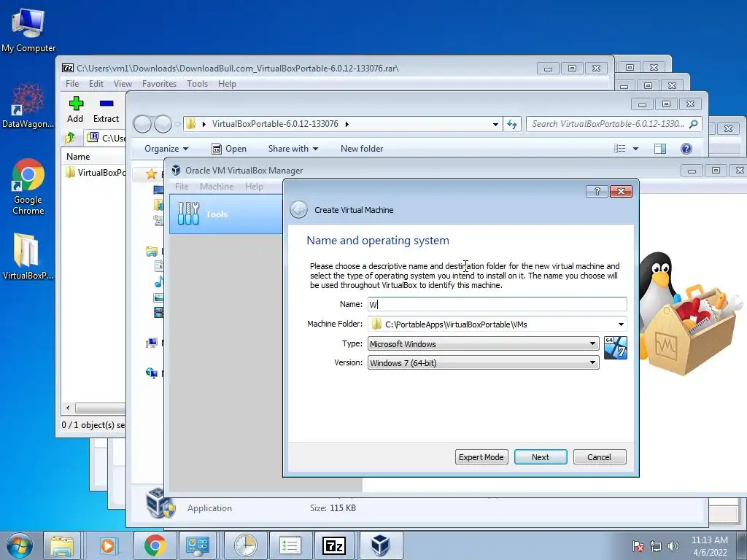Close the Create Virtual Machine dialog
This screenshot has width=747, height=560.
click(x=621, y=192)
